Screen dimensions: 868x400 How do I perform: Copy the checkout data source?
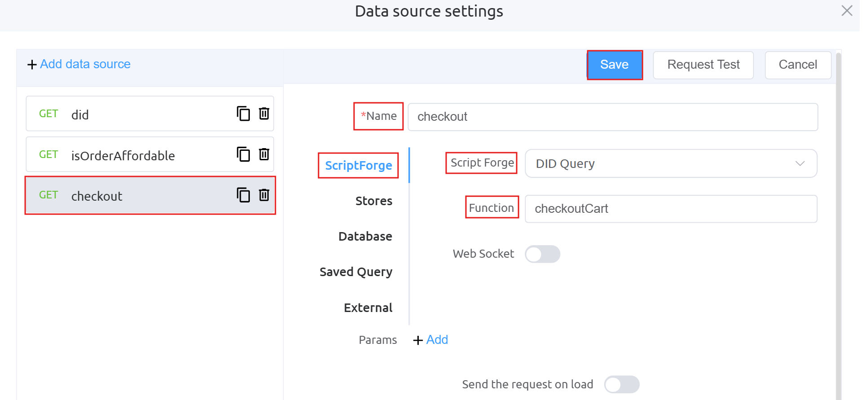pos(243,195)
